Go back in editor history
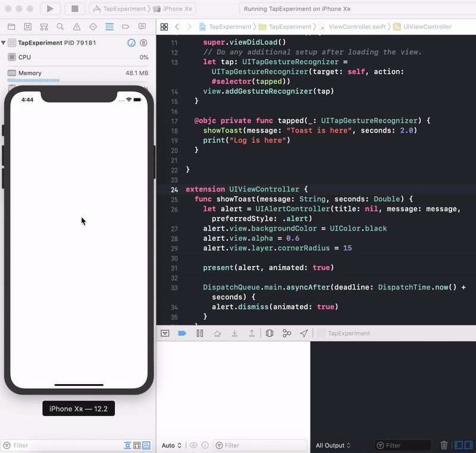476x453 pixels. pyautogui.click(x=177, y=27)
